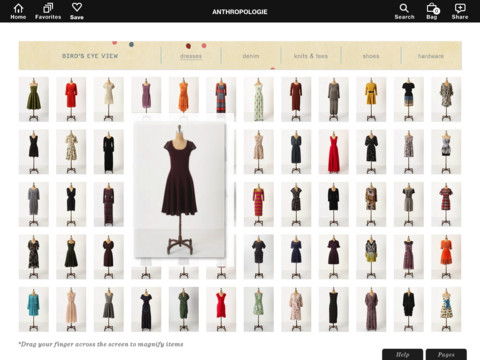Tap the Share speech-bubble icon
480x360 pixels.
click(460, 11)
